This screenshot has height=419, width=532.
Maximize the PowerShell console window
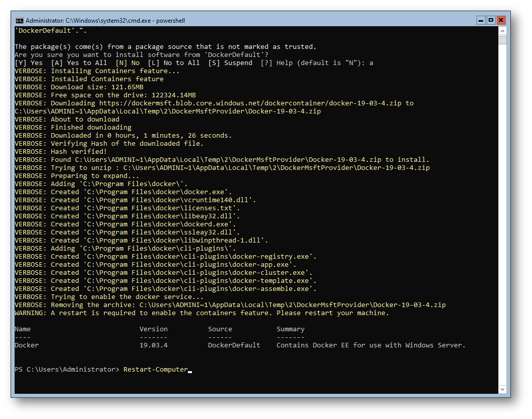click(x=491, y=20)
